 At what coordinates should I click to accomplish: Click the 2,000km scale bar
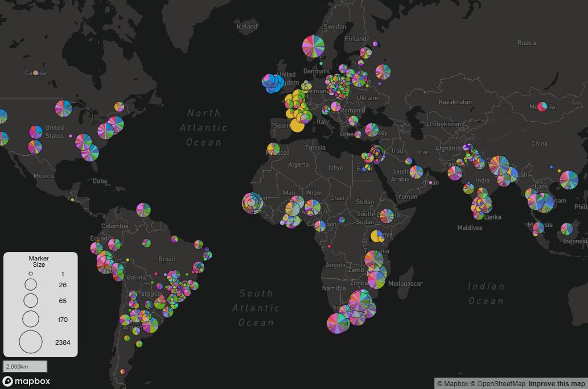pos(25,367)
